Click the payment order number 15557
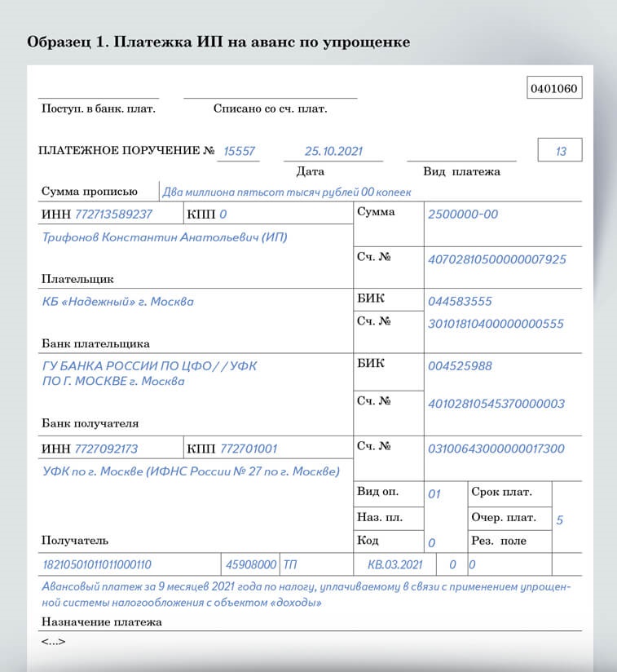Screen dimensions: 617x672 click(x=239, y=152)
